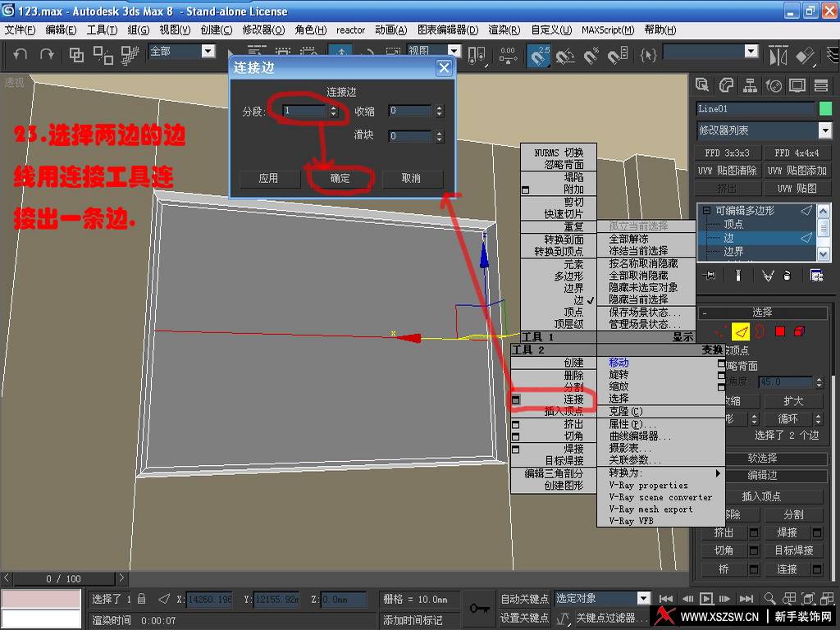The height and width of the screenshot is (630, 840).
Task: Open Configure Modifier Sets icon
Action: (816, 276)
